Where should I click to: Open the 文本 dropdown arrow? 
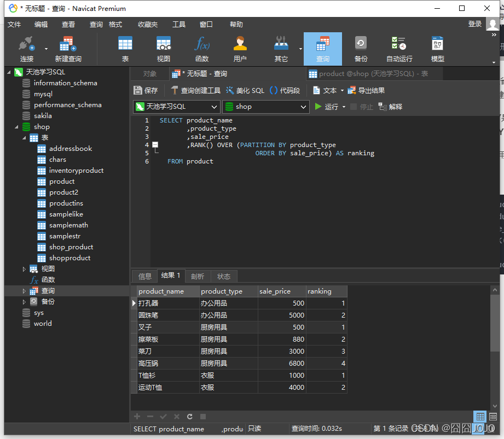(342, 91)
